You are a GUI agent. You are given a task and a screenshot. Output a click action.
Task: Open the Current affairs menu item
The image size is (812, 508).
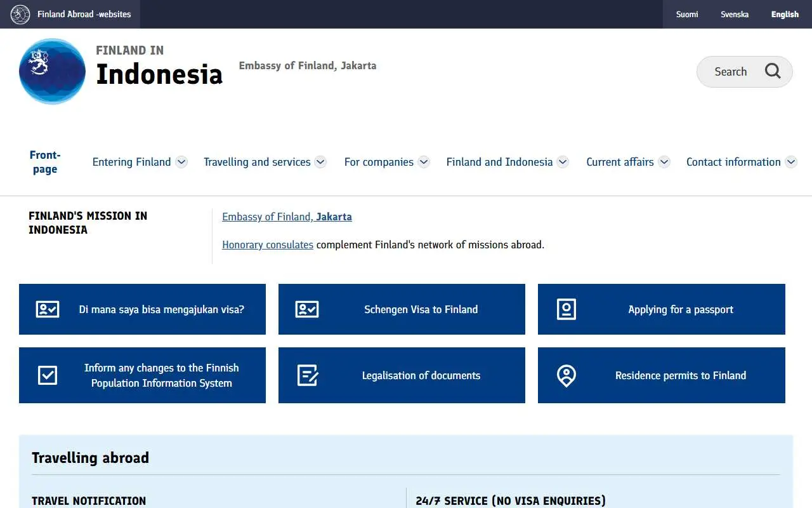[x=620, y=162]
